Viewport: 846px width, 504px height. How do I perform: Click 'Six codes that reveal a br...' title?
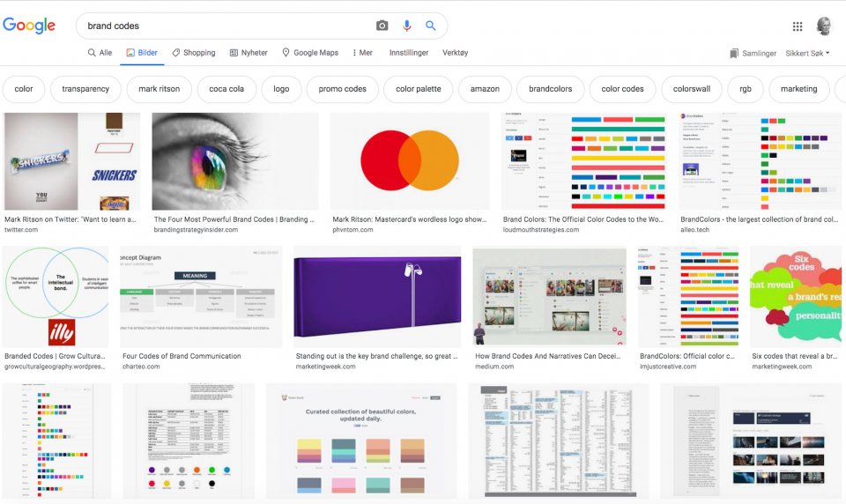pyautogui.click(x=795, y=356)
